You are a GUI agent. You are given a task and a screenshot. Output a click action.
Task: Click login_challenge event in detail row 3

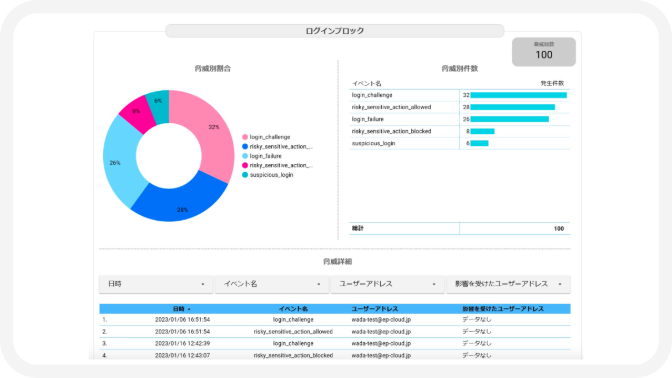293,344
